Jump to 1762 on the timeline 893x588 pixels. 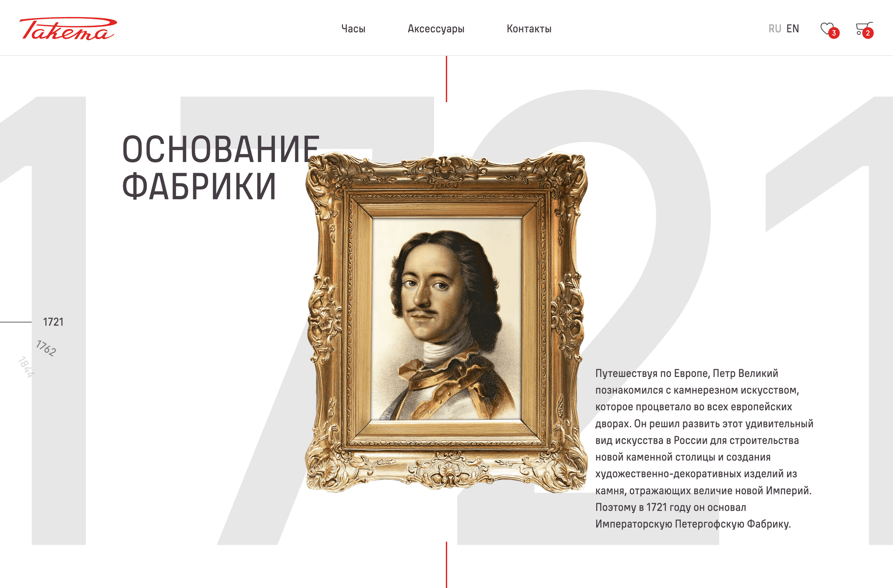46,348
